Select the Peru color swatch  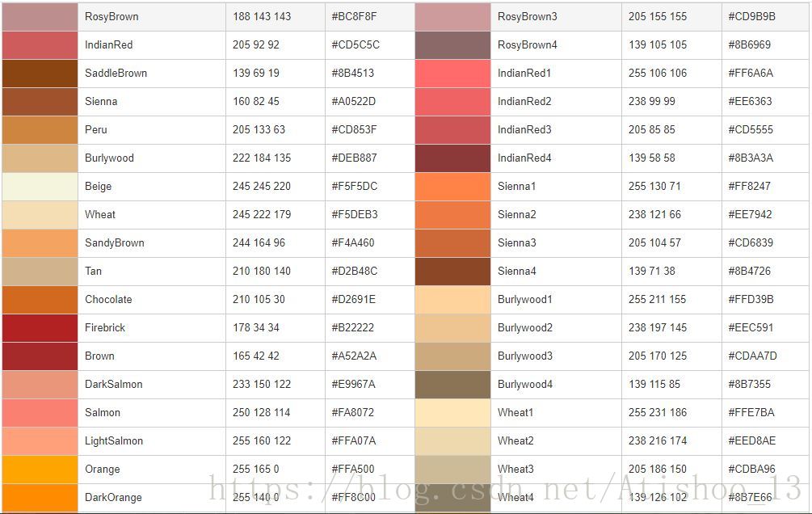(40, 129)
